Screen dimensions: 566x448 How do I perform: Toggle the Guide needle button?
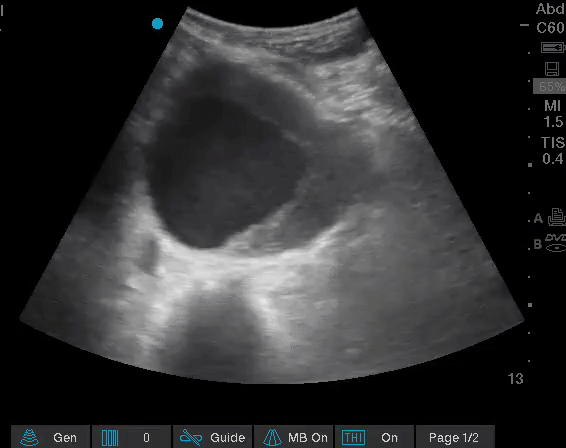pyautogui.click(x=212, y=437)
